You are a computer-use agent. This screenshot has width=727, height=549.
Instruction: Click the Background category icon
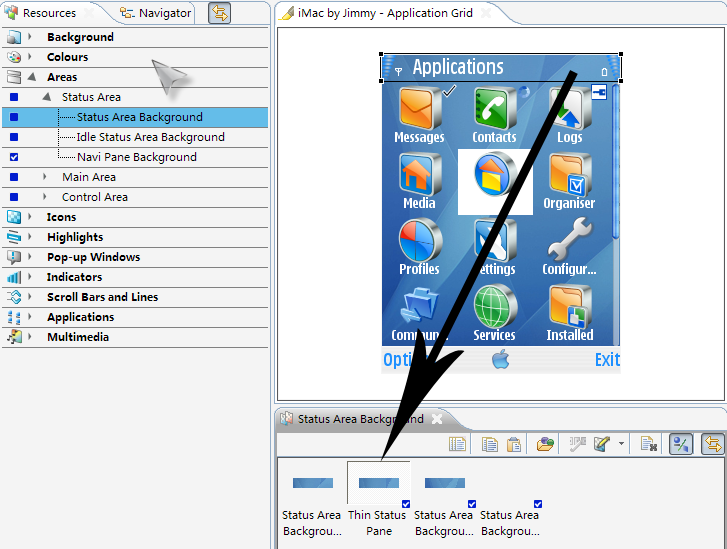coord(14,37)
